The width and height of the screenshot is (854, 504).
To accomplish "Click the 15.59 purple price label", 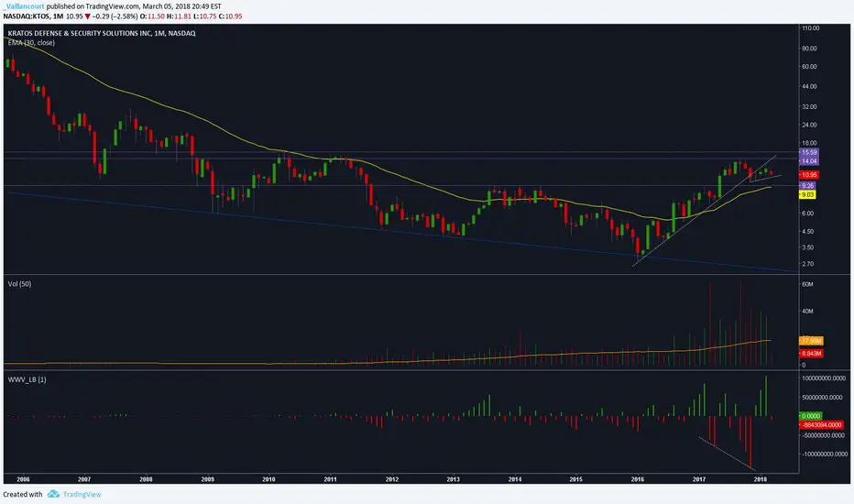I will tap(809, 152).
